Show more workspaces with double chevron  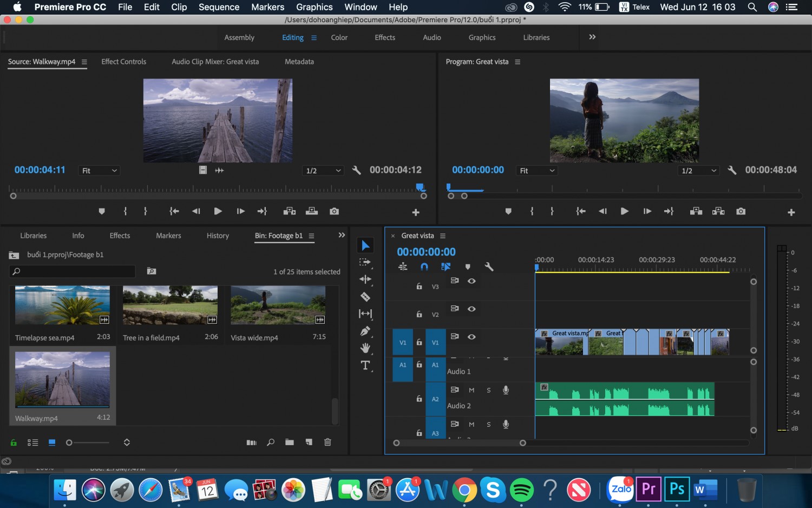point(592,37)
